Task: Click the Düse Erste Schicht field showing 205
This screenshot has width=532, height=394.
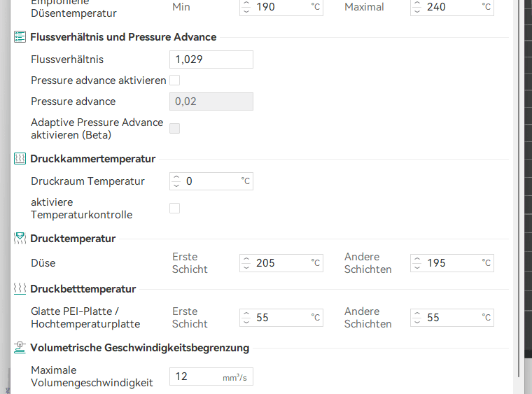Action: coord(280,263)
